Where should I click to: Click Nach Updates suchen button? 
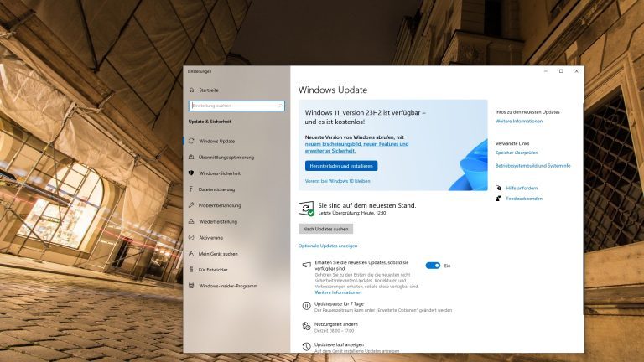point(325,229)
